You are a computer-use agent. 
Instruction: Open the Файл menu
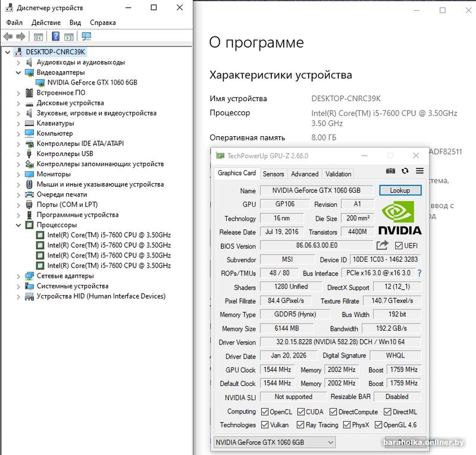click(x=14, y=23)
